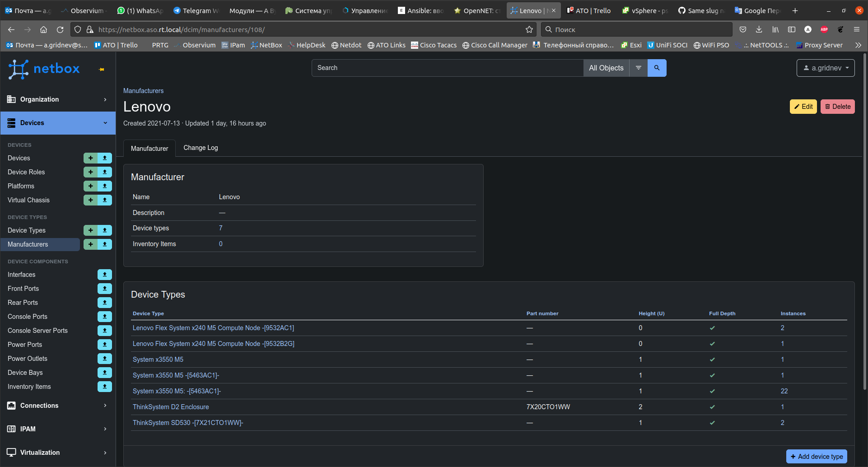Click the Add device type button
The width and height of the screenshot is (868, 467).
pos(817,456)
